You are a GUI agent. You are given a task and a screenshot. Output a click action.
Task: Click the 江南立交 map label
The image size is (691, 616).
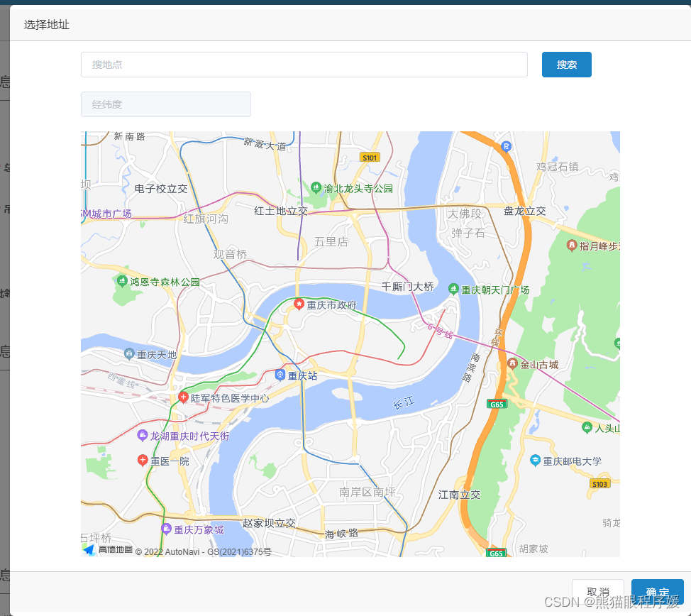pos(459,495)
